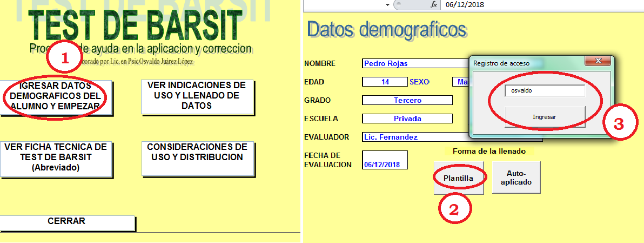Click the SEXO field

pos(461,82)
